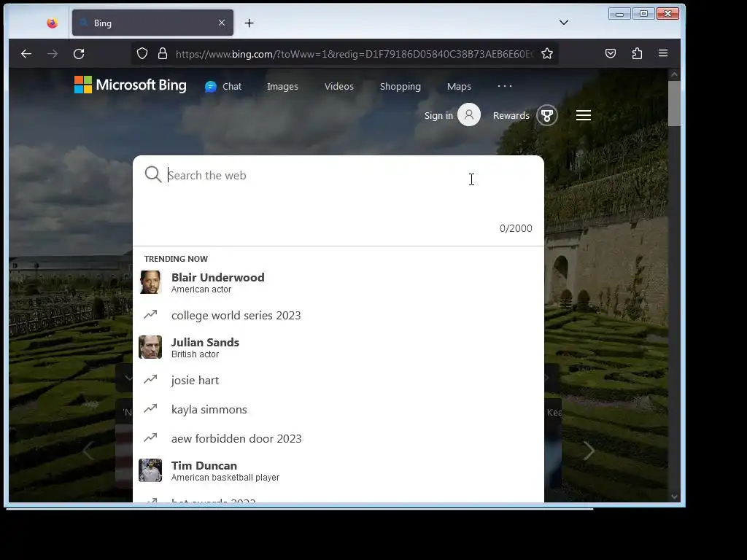
Task: Click the Rewards trophy icon
Action: 547,115
